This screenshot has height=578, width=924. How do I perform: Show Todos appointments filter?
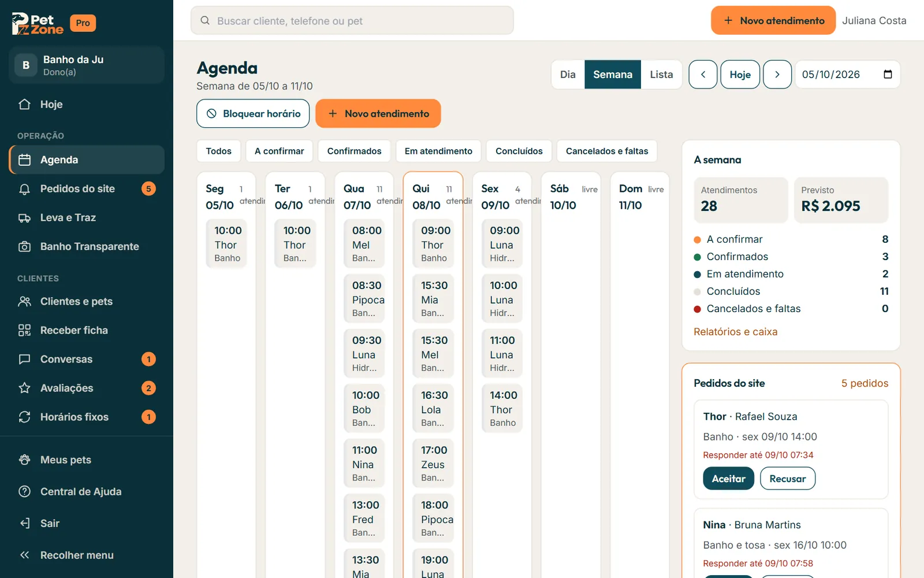pos(218,151)
